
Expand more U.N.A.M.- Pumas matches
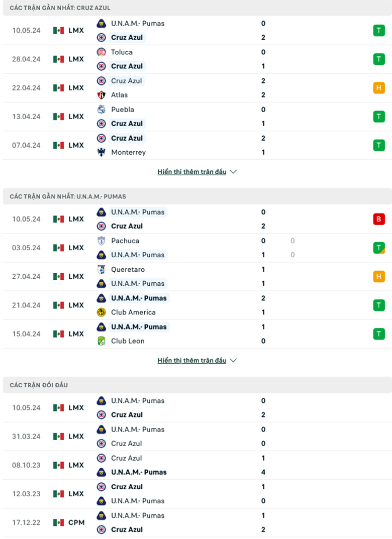coord(197,361)
